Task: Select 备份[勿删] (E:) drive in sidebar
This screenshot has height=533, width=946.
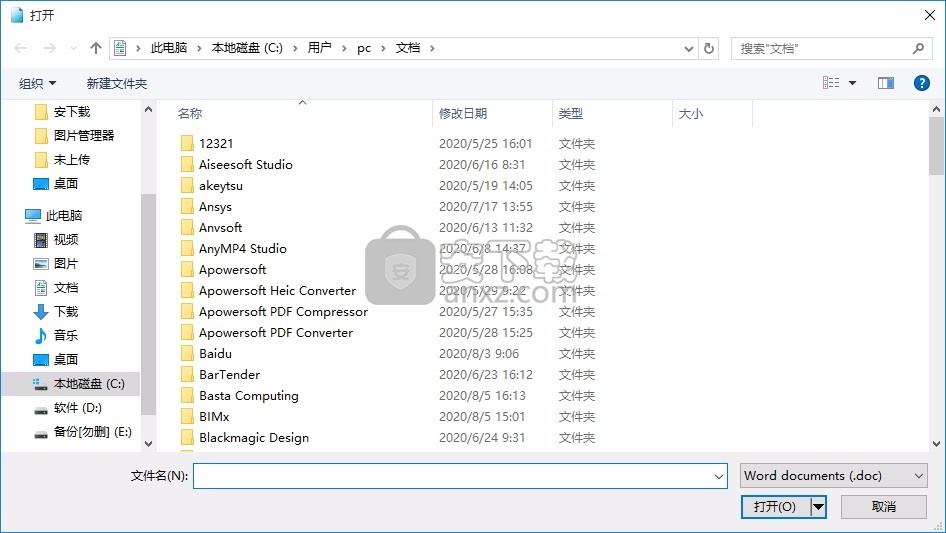Action: pyautogui.click(x=92, y=432)
